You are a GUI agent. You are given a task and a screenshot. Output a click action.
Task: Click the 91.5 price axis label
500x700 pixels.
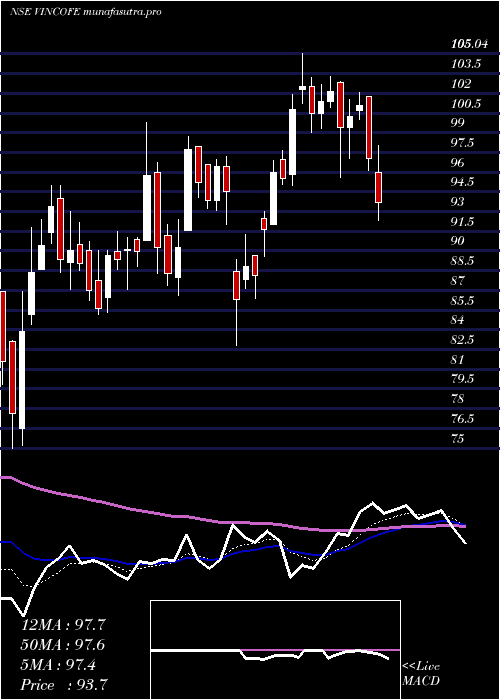click(x=463, y=222)
